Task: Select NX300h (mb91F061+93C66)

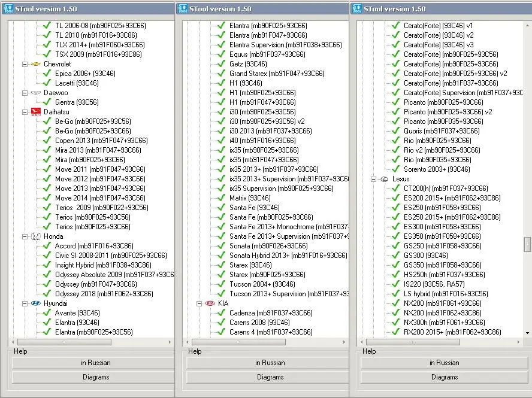Action: pos(445,323)
